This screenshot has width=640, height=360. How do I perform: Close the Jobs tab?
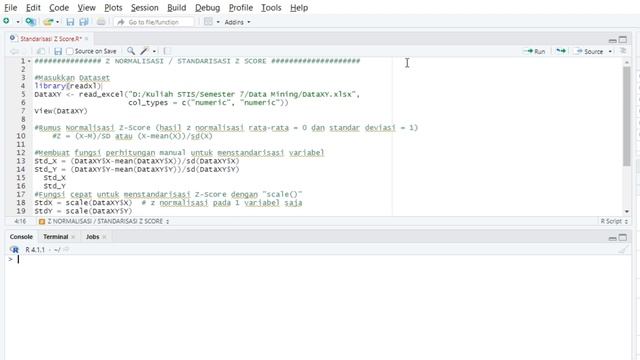tap(104, 237)
